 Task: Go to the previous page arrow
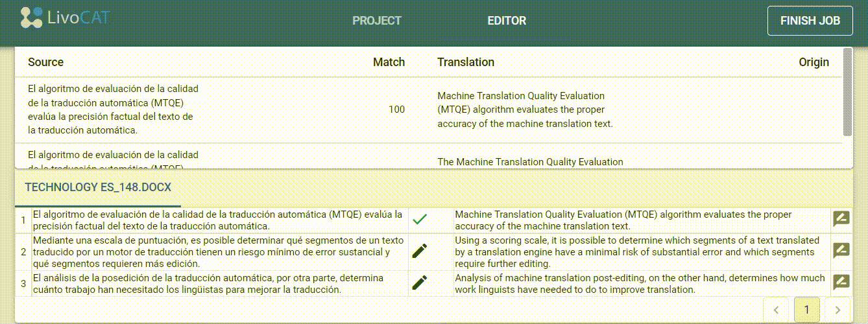click(x=776, y=310)
